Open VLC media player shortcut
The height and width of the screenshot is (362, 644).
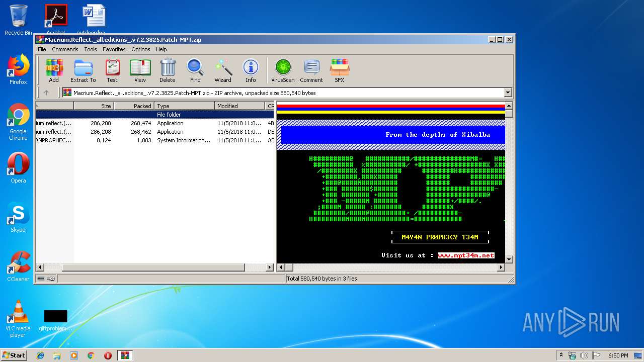pyautogui.click(x=18, y=319)
